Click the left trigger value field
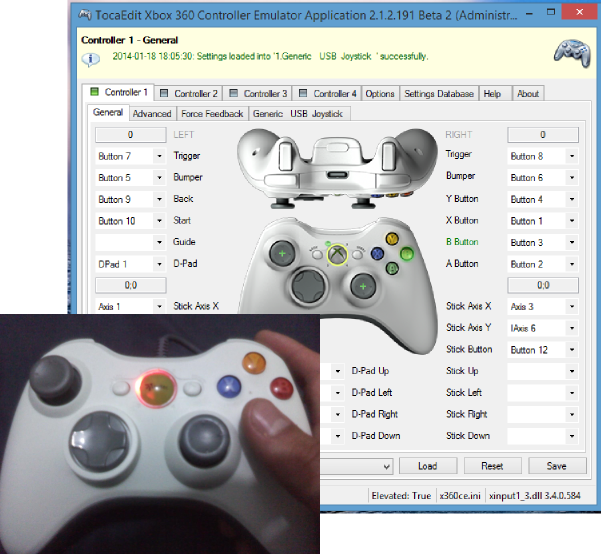The width and height of the screenshot is (601, 554). tap(131, 135)
